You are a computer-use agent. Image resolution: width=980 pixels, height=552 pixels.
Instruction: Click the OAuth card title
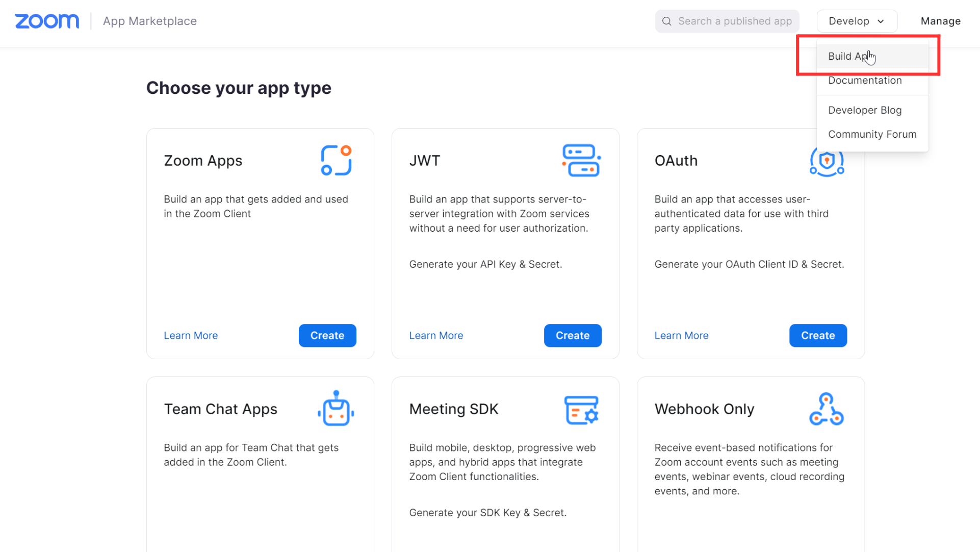pos(676,161)
